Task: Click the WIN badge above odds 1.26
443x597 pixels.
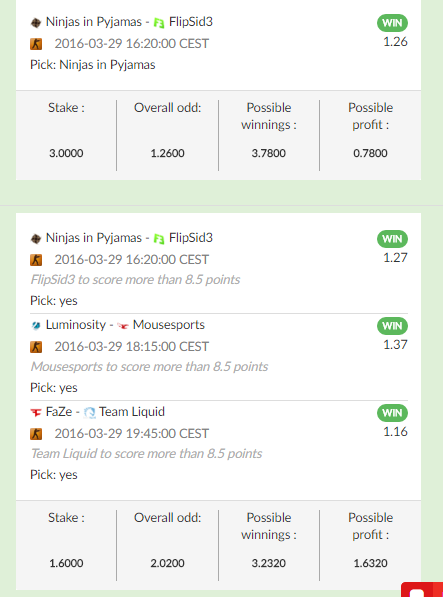Action: [392, 23]
